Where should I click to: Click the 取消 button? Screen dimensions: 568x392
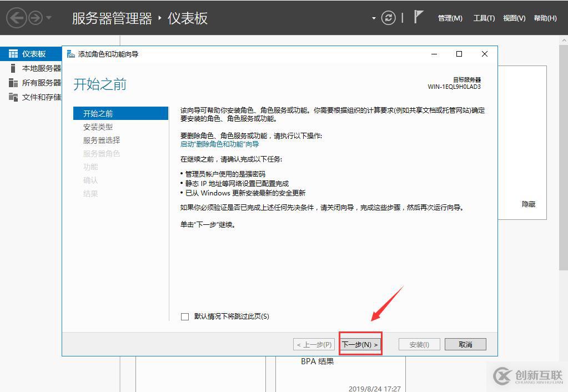(465, 345)
